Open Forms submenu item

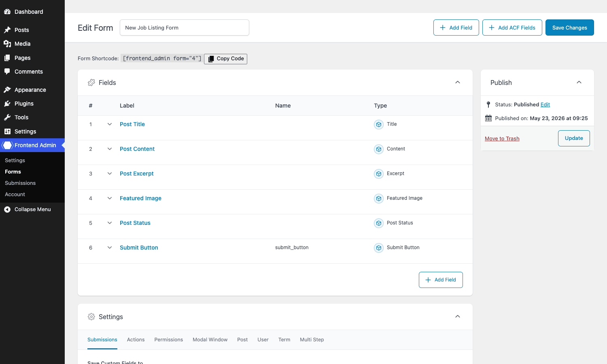pyautogui.click(x=13, y=172)
